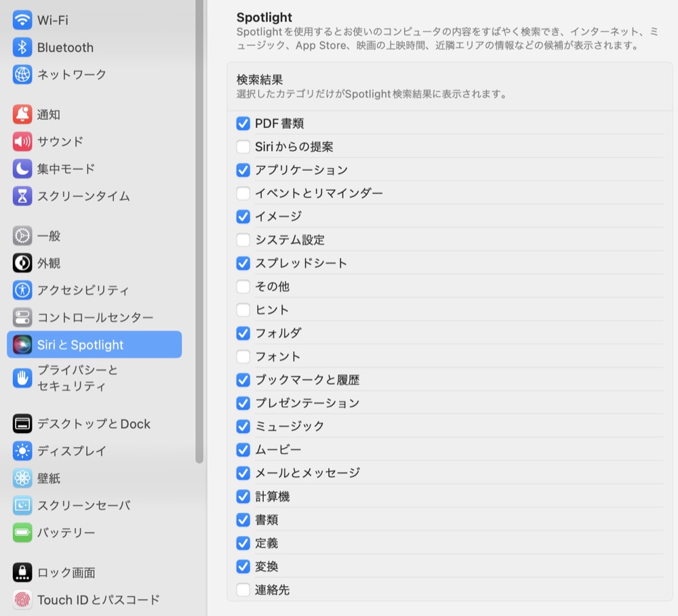Open Bluetooth settings via its icon
This screenshot has height=616, width=678.
tap(22, 47)
